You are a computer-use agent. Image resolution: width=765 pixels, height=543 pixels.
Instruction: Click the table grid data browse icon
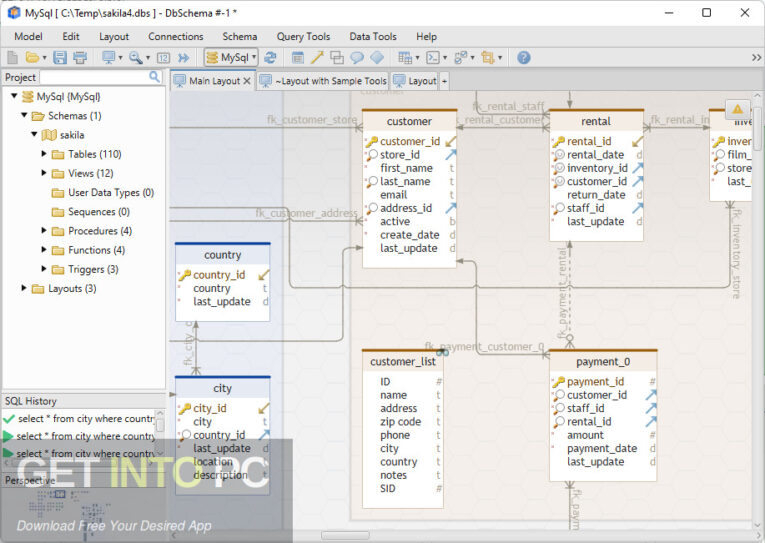[x=404, y=58]
